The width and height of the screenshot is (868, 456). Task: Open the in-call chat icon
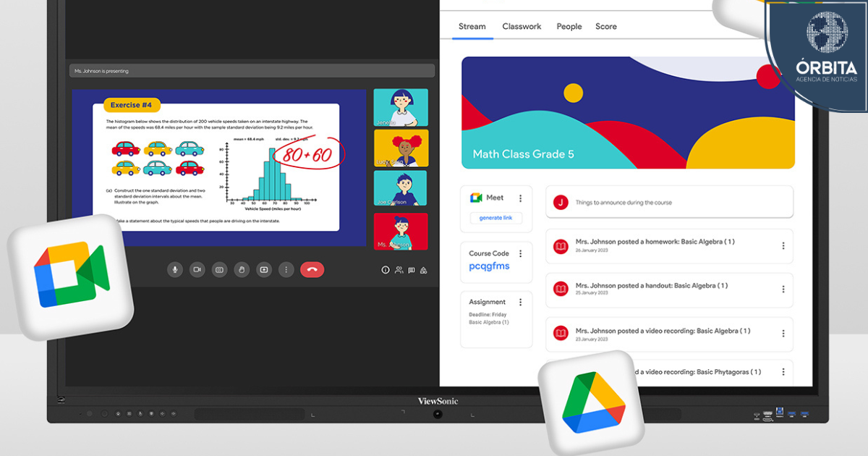[x=411, y=270]
